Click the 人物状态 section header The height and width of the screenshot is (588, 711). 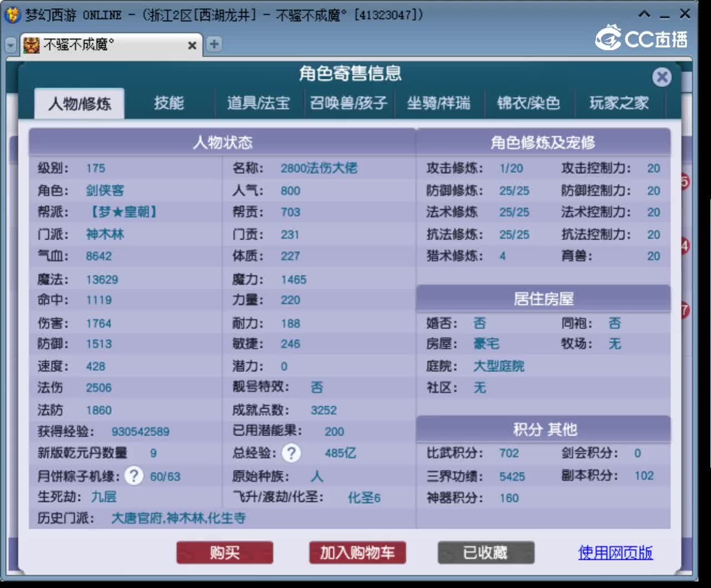(x=222, y=142)
